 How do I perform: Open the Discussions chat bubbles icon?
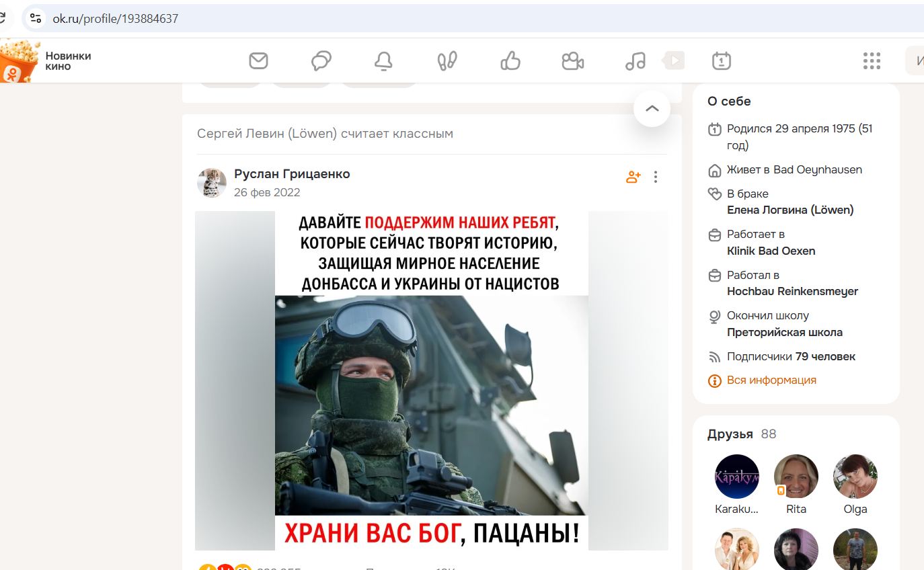321,61
